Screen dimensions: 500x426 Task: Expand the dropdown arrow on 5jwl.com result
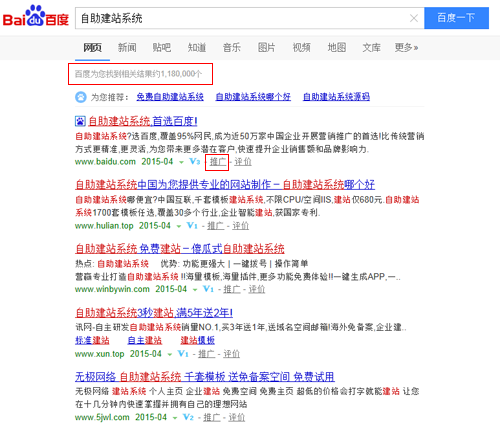(175, 418)
